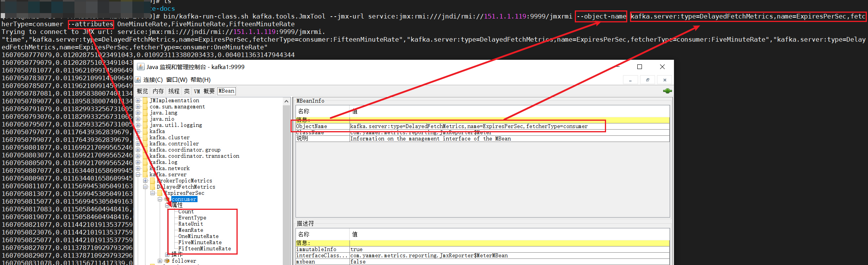Click the java.lang folder icon

[145, 113]
